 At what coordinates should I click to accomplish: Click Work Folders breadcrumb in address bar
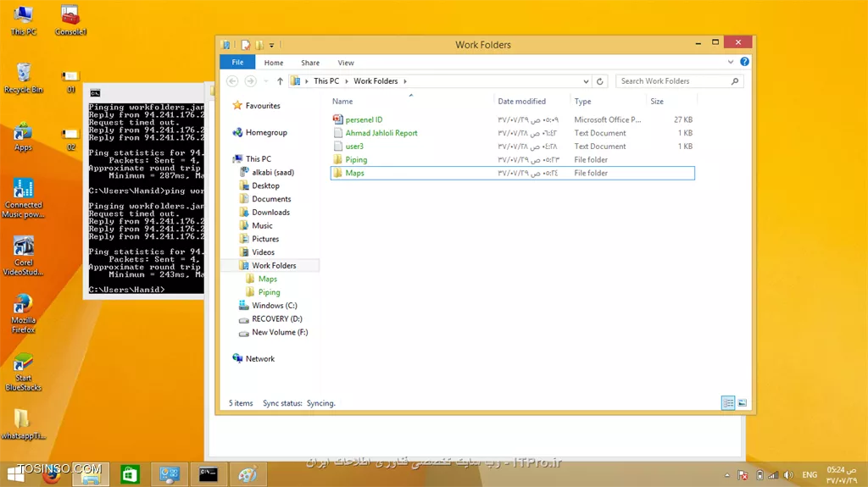(376, 80)
